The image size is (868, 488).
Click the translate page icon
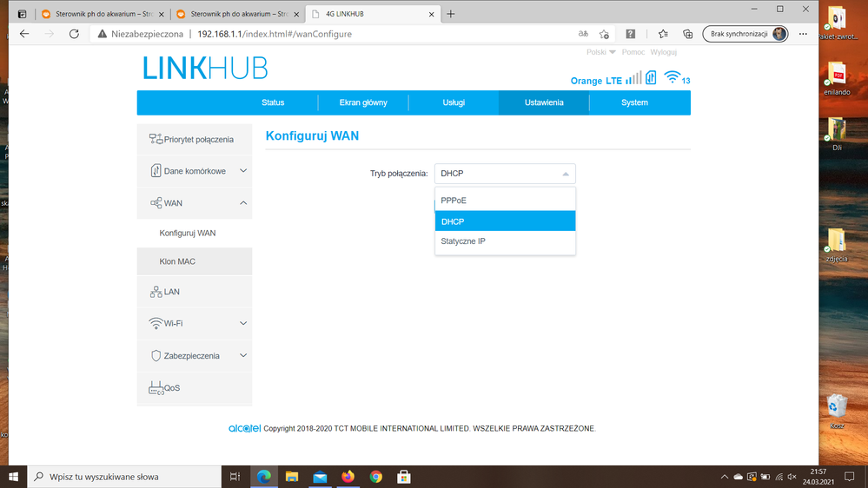click(583, 34)
